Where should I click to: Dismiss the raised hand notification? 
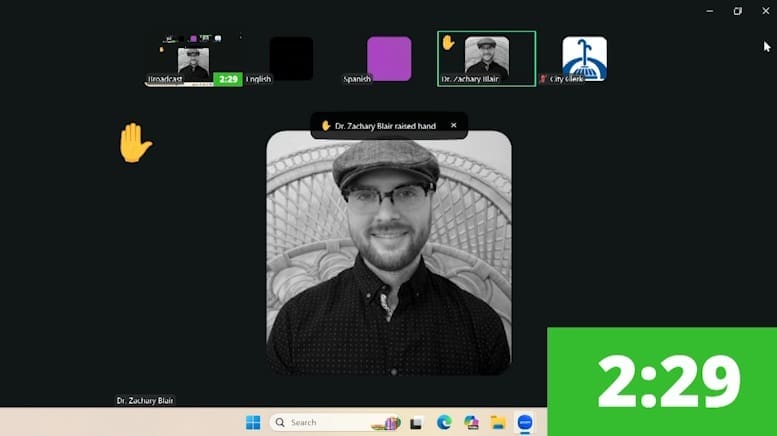pyautogui.click(x=453, y=125)
